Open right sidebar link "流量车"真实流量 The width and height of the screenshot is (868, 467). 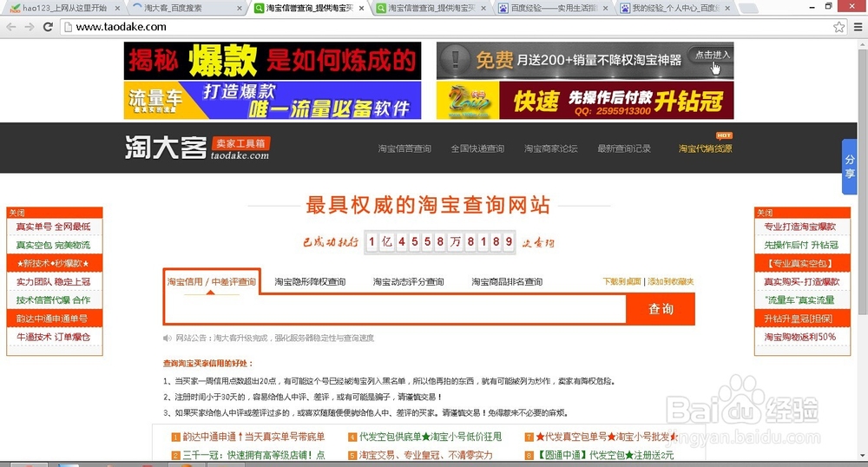pos(801,299)
